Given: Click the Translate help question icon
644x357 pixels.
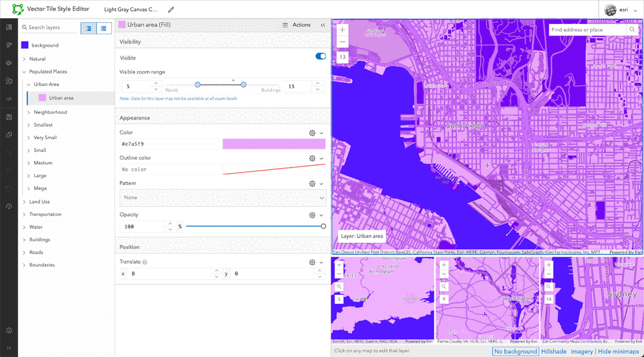Looking at the screenshot, I should tap(144, 262).
